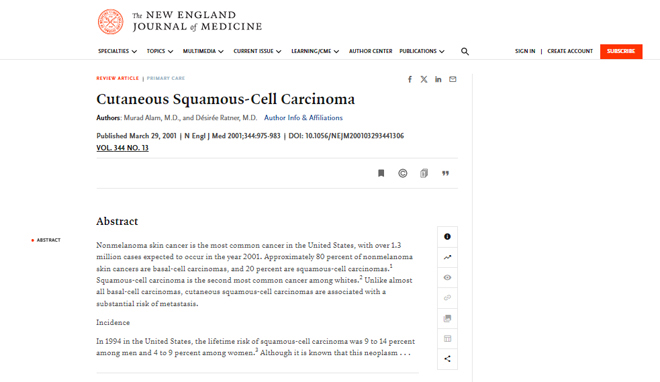Jump to Abstract section in sidebar
Viewport: 660px width, 382px height.
[48, 240]
